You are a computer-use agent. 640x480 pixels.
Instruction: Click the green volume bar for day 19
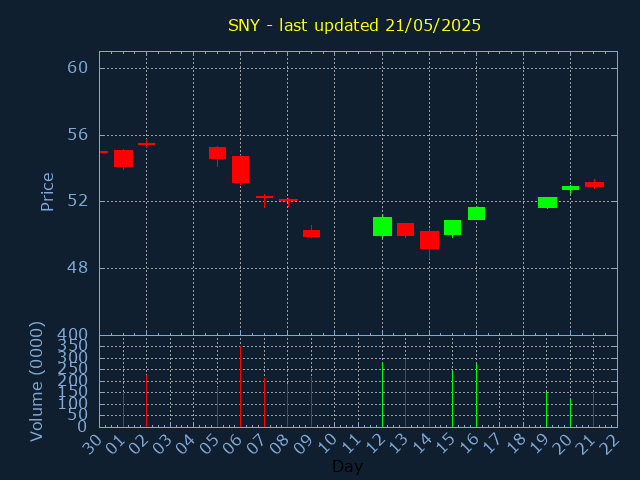click(547, 409)
